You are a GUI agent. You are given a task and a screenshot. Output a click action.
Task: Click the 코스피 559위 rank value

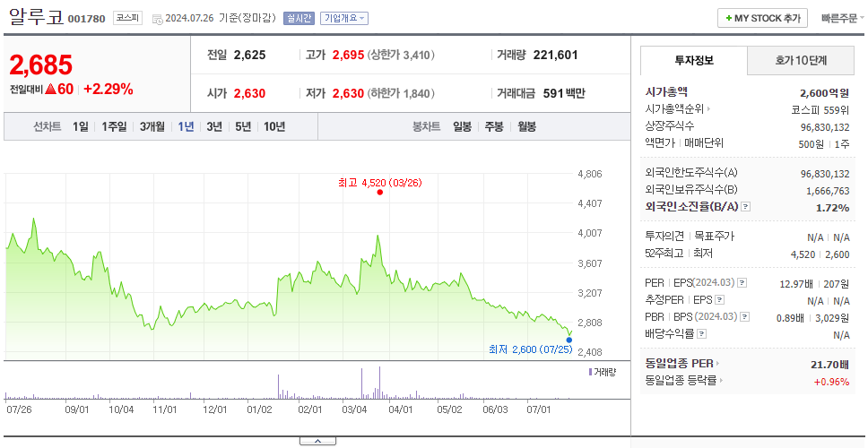coord(820,109)
